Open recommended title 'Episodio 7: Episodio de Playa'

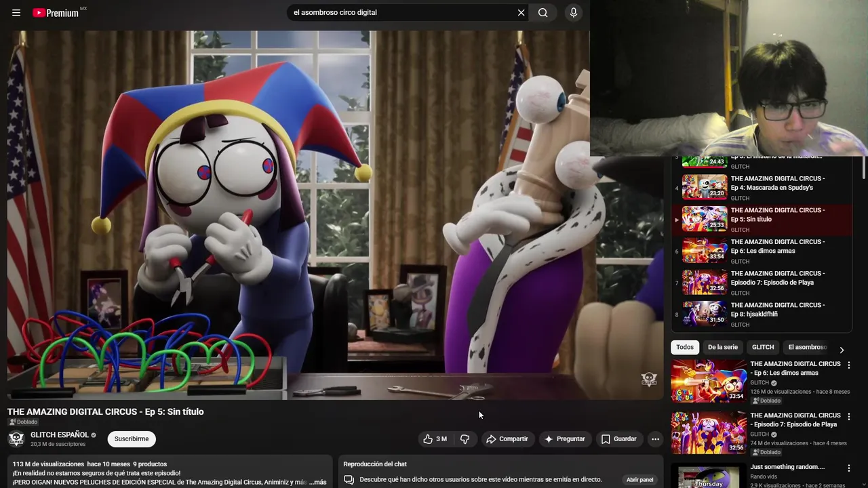[795, 420]
